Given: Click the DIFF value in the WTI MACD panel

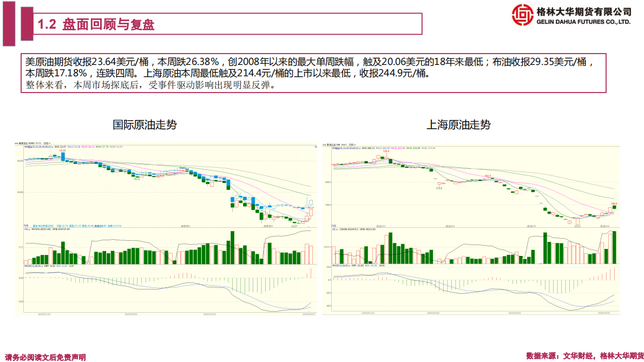Looking at the screenshot, I should point(48,266).
